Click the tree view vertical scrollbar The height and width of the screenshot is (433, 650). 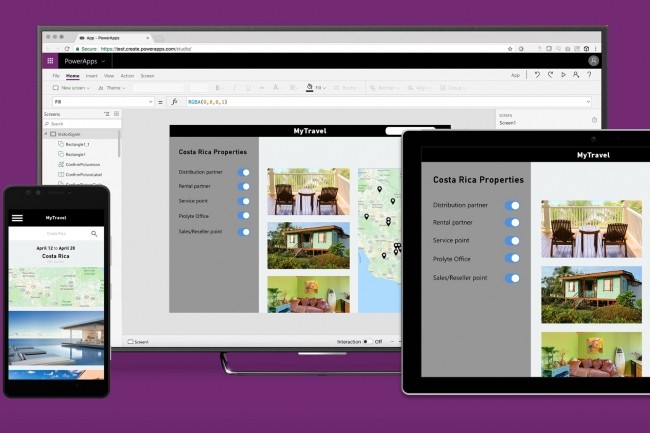[x=119, y=144]
